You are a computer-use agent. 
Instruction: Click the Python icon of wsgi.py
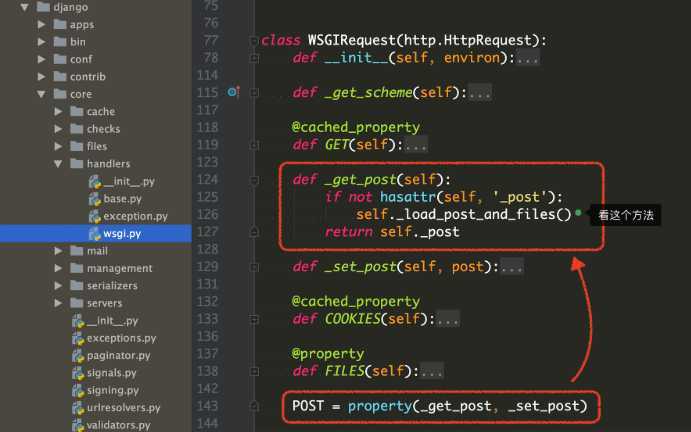[95, 234]
